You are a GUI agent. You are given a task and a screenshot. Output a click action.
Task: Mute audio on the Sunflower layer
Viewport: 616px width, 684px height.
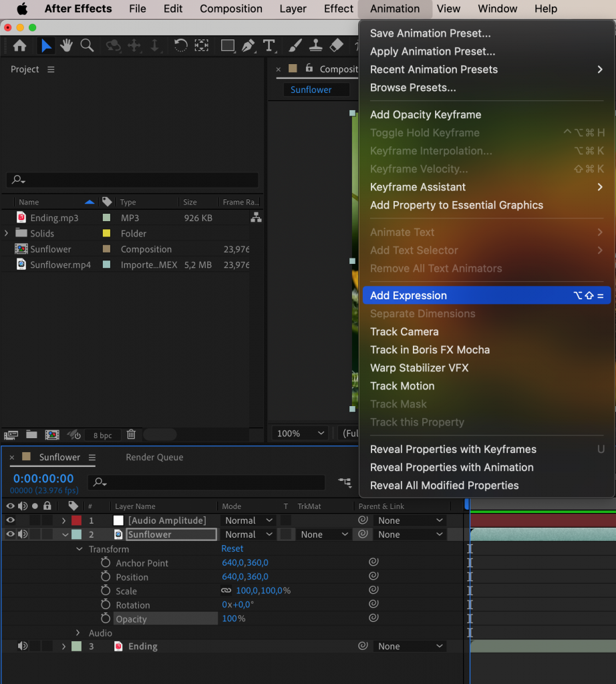(22, 534)
